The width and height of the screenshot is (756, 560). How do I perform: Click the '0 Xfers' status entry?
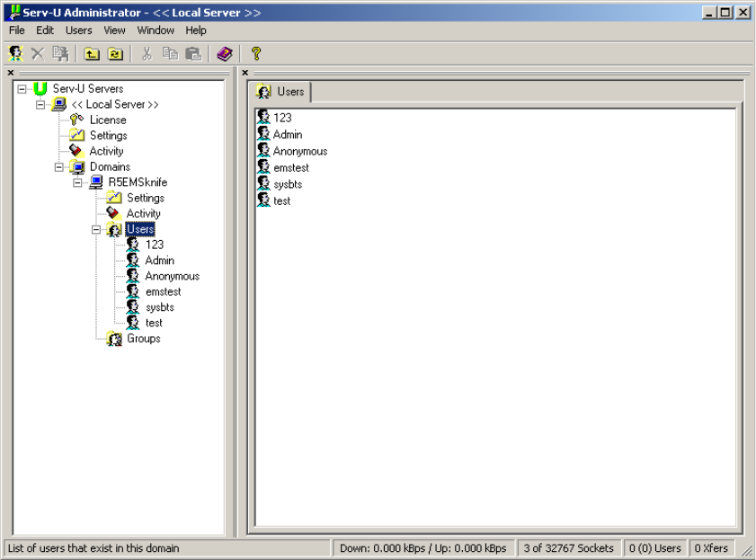pyautogui.click(x=711, y=548)
